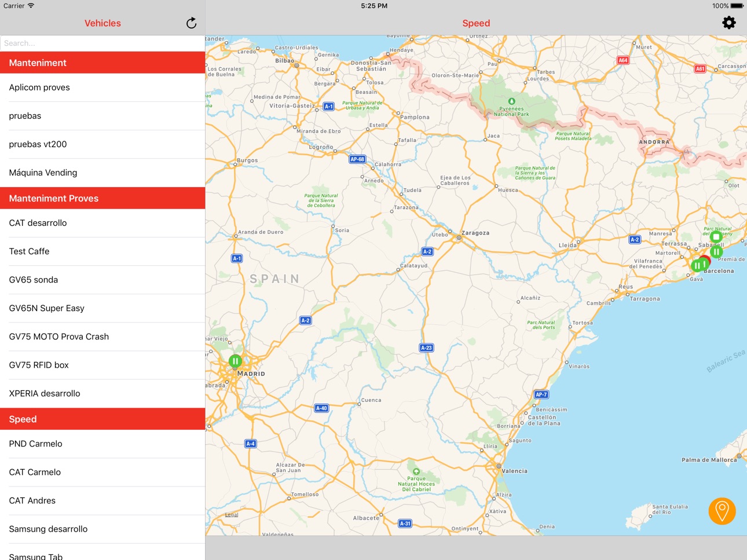Open the settings gear
The image size is (747, 560).
pyautogui.click(x=729, y=23)
